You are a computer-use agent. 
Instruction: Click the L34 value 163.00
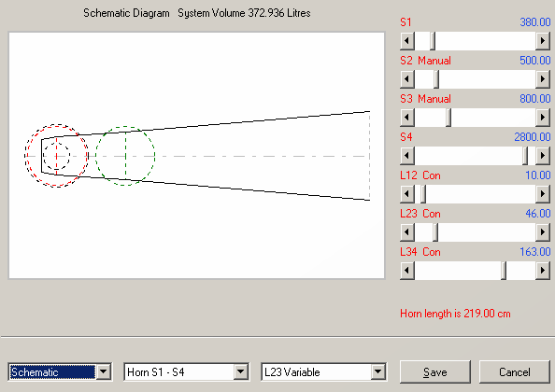(534, 252)
